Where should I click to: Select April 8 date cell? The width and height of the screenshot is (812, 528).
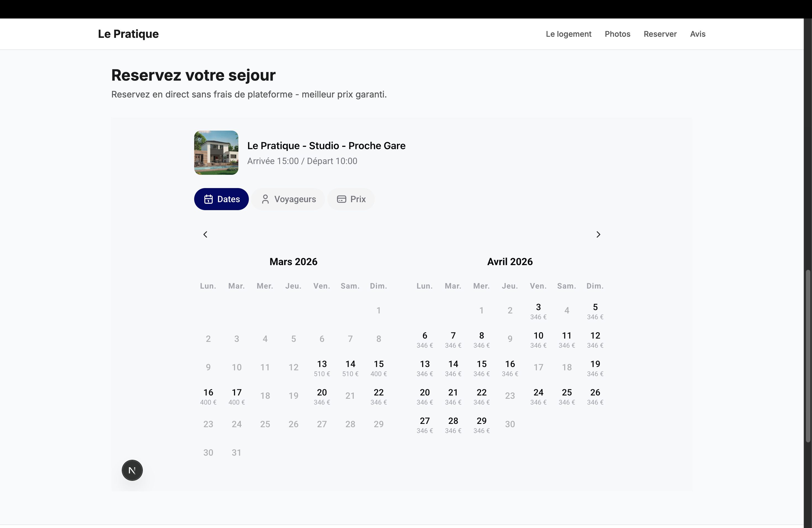coord(481,339)
